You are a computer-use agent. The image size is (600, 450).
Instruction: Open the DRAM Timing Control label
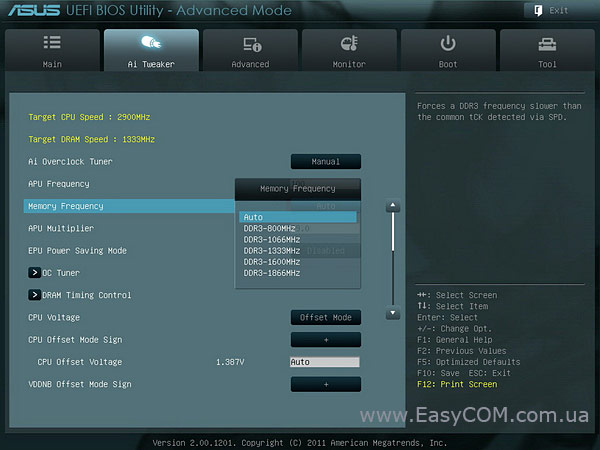pyautogui.click(x=86, y=295)
